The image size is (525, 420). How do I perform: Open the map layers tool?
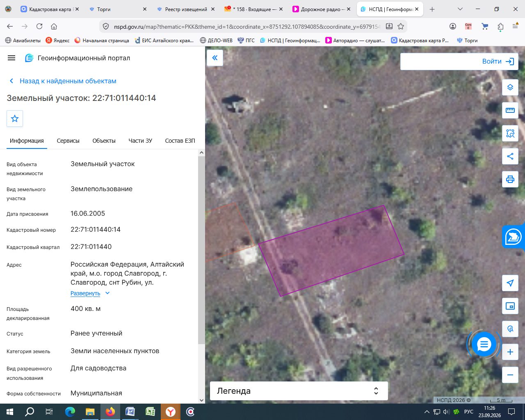(x=510, y=87)
